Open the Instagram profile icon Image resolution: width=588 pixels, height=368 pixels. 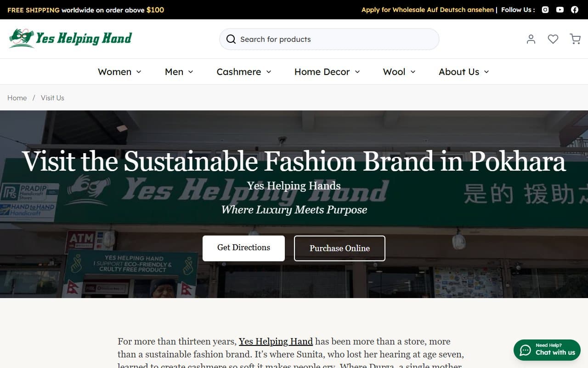[545, 10]
